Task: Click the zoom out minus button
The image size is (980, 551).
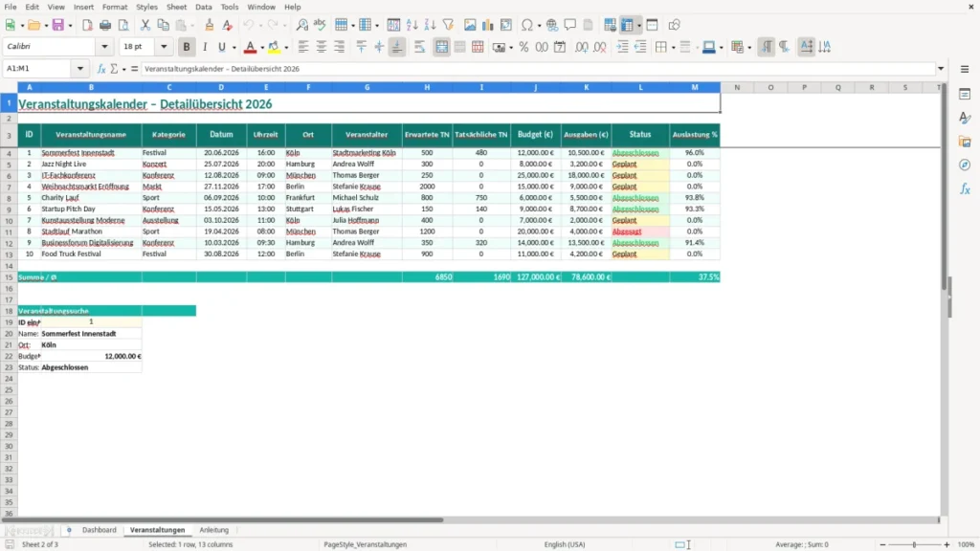Action: pyautogui.click(x=882, y=544)
